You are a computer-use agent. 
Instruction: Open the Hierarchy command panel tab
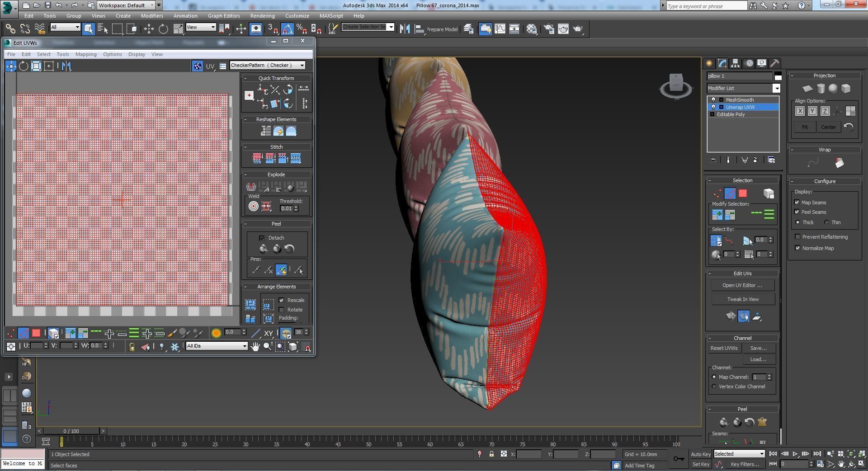pos(735,63)
